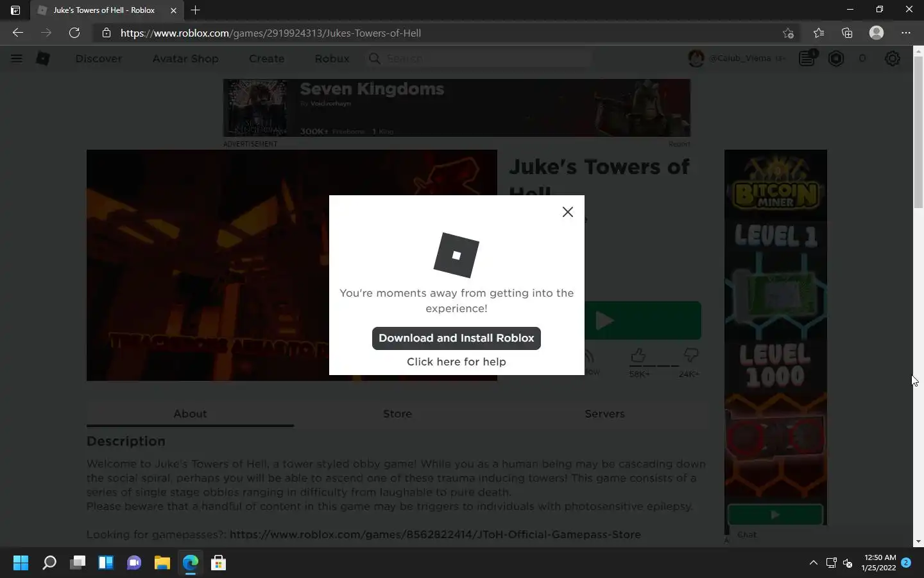Switch to the About tab
The width and height of the screenshot is (924, 578).
tap(190, 414)
